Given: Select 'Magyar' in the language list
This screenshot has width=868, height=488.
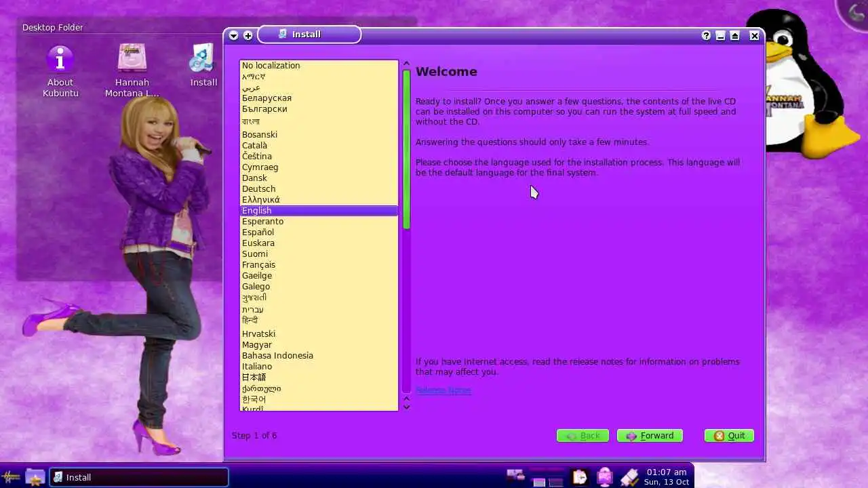Looking at the screenshot, I should [x=319, y=345].
